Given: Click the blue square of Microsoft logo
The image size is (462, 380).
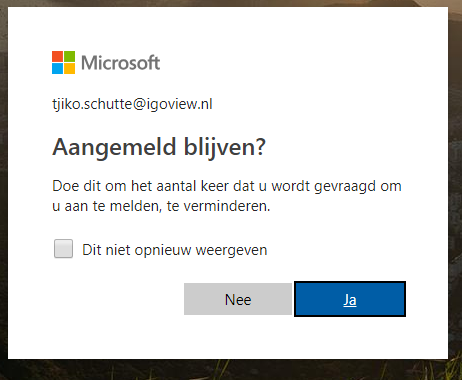Looking at the screenshot, I should (x=57, y=68).
